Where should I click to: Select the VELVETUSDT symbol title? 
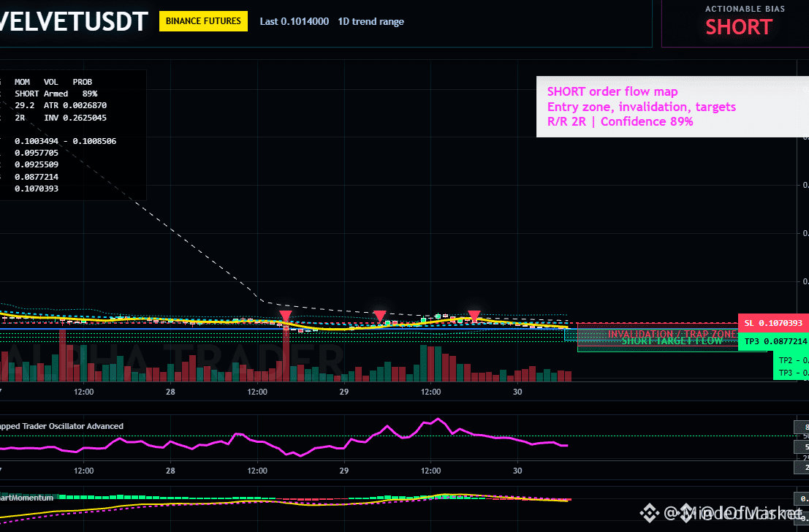pyautogui.click(x=74, y=22)
